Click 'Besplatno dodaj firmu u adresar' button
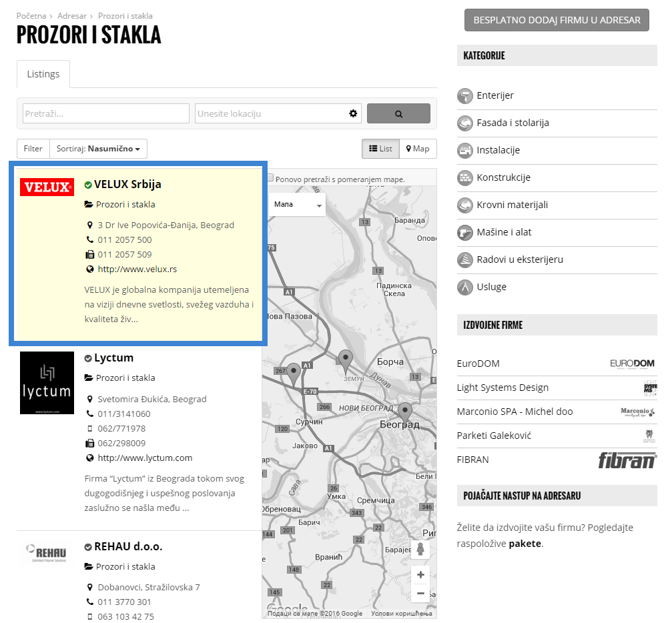The height and width of the screenshot is (623, 672). [557, 20]
